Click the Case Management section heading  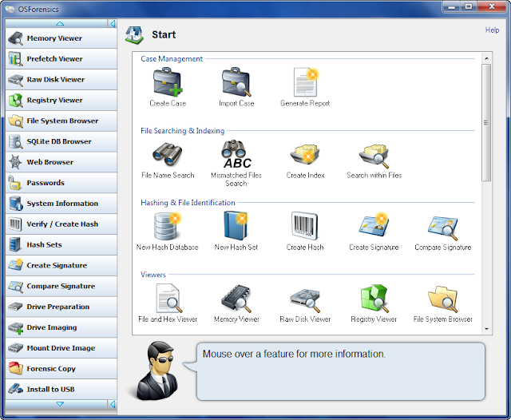[172, 58]
